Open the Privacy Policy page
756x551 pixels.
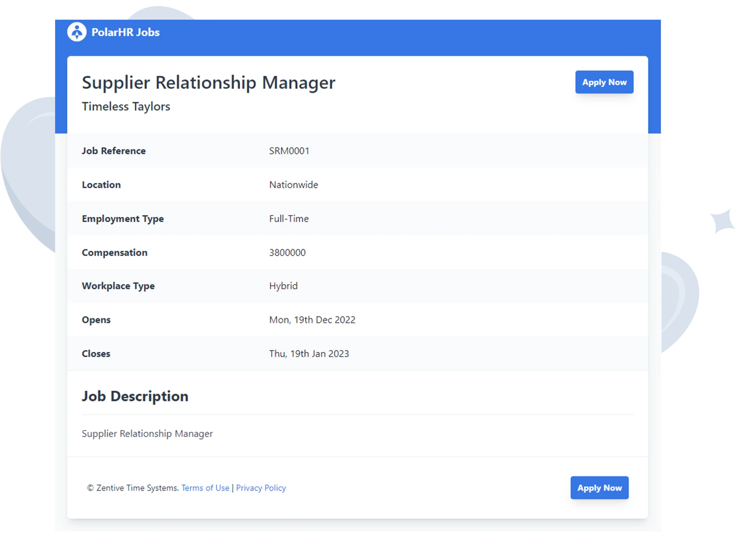261,488
